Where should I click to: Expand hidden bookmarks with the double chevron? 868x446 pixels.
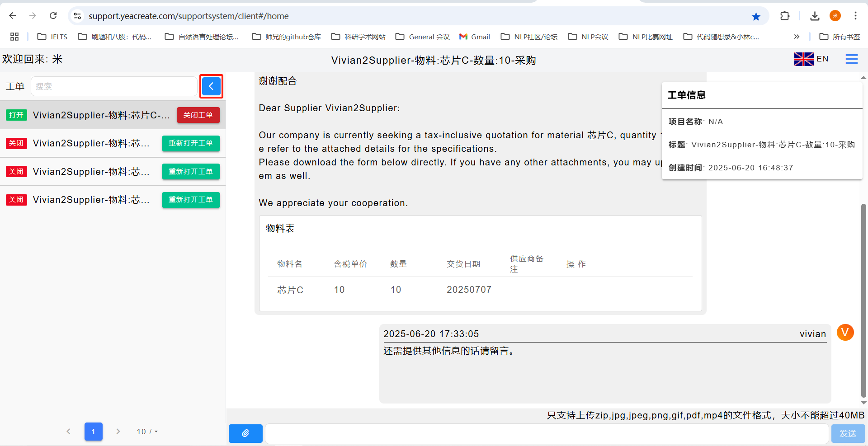point(797,37)
